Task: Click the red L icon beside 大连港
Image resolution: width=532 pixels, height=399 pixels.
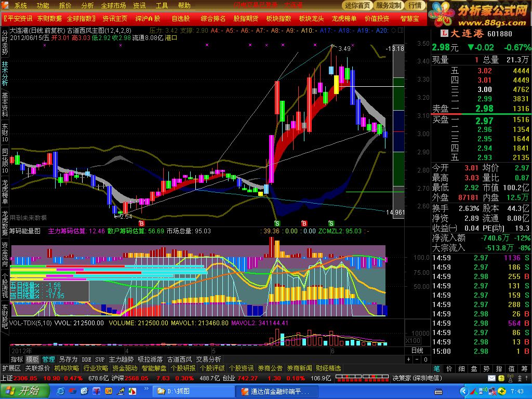Action: pyautogui.click(x=444, y=33)
